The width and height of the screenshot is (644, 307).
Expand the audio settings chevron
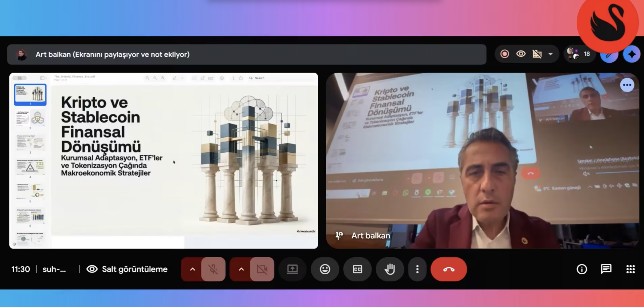(192, 269)
